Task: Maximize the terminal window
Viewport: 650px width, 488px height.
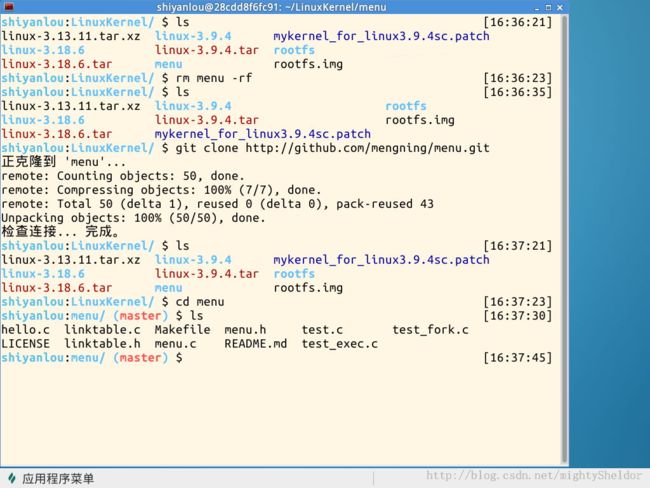Action: pos(548,7)
